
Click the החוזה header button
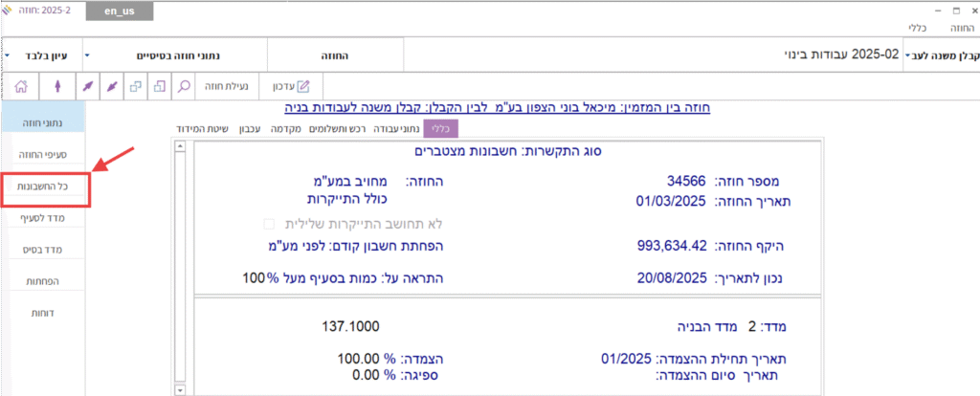(335, 55)
